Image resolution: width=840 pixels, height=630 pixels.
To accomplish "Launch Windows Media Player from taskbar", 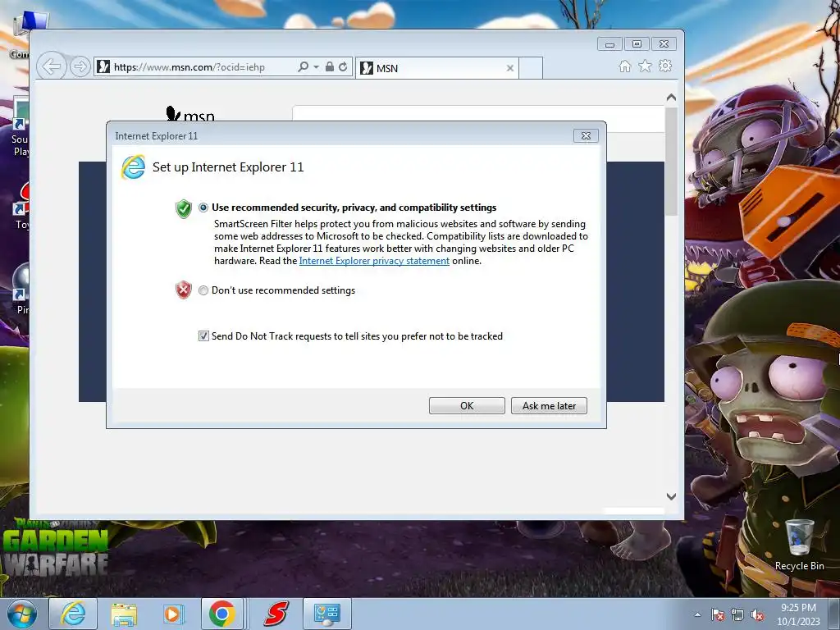I will click(x=172, y=614).
